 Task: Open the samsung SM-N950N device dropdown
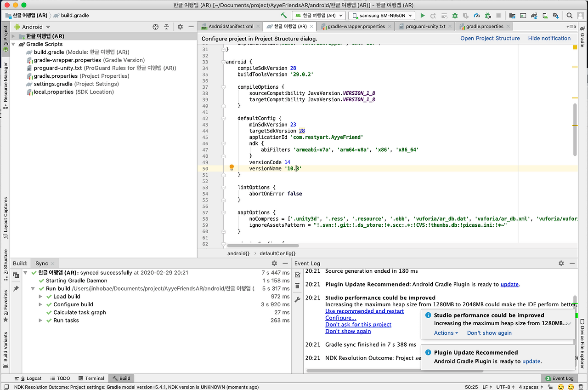382,15
